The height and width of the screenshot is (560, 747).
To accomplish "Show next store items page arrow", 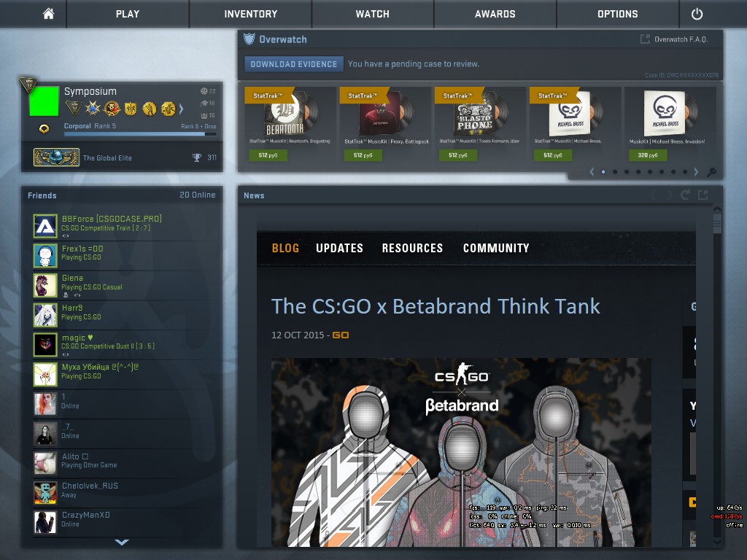I will pos(696,172).
